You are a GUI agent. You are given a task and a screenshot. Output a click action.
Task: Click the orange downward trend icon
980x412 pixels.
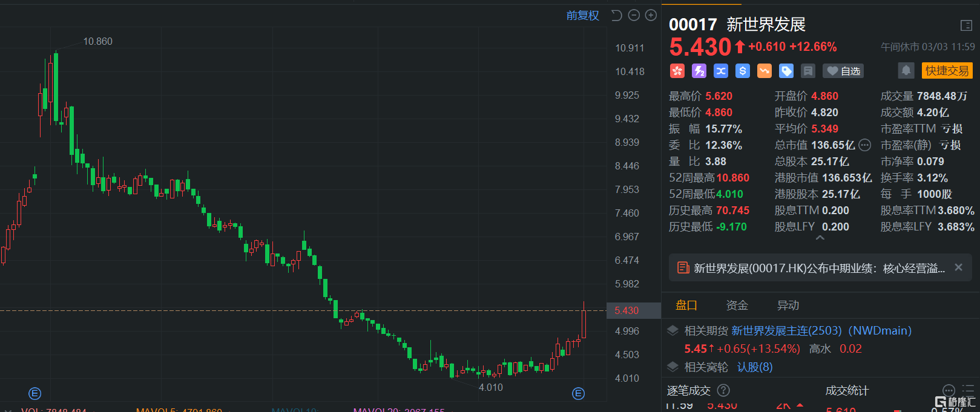(765, 71)
